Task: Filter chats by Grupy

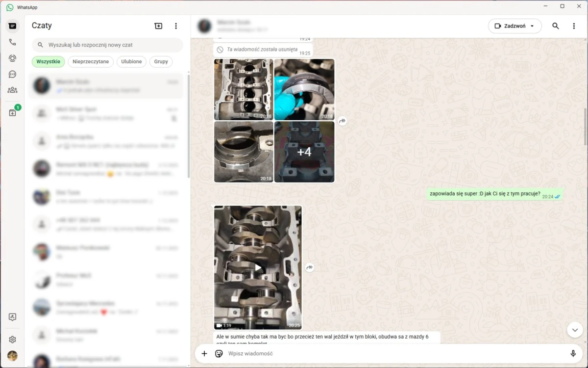Action: coord(161,62)
